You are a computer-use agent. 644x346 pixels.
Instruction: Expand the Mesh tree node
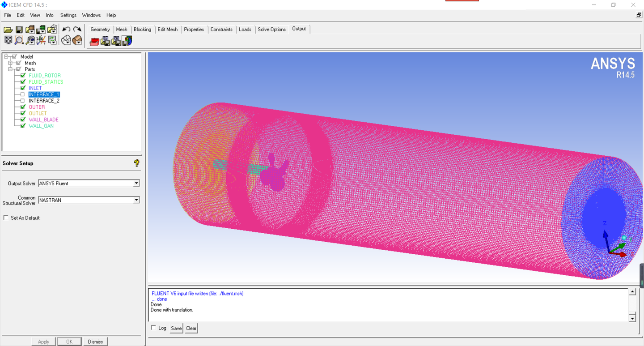[10, 63]
